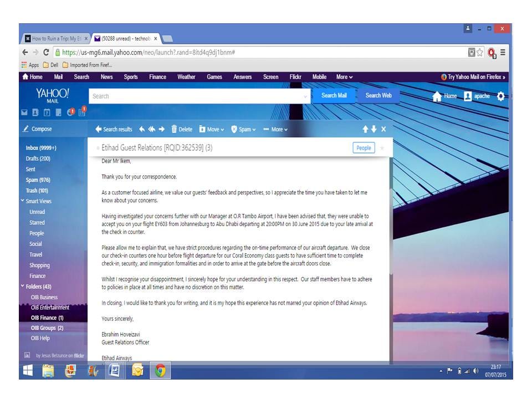Click the red browser extension icon
The width and height of the screenshot is (532, 399).
point(492,53)
